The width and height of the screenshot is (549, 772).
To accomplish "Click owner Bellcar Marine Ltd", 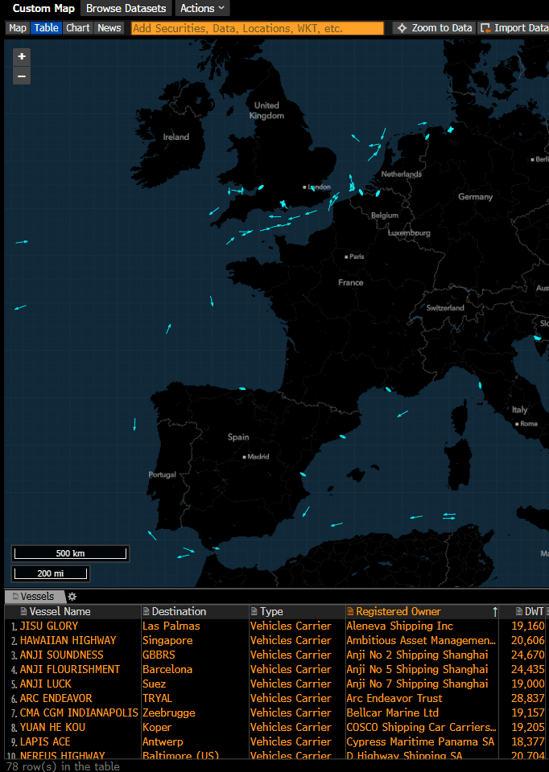I will click(x=392, y=713).
